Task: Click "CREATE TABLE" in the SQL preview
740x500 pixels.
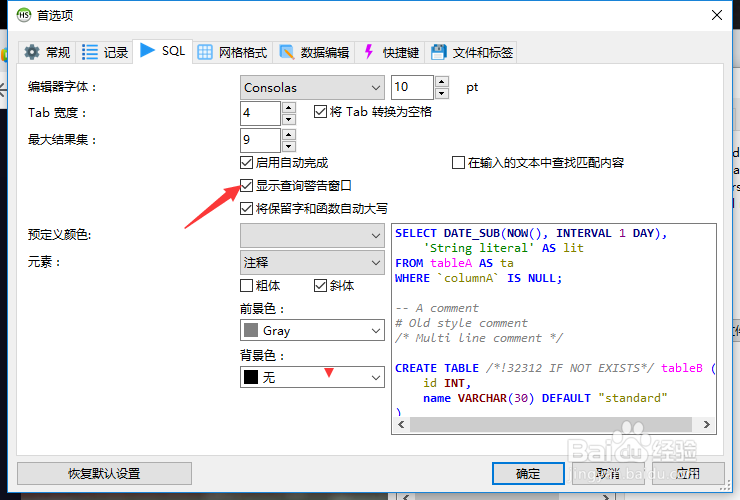Action: pyautogui.click(x=437, y=368)
